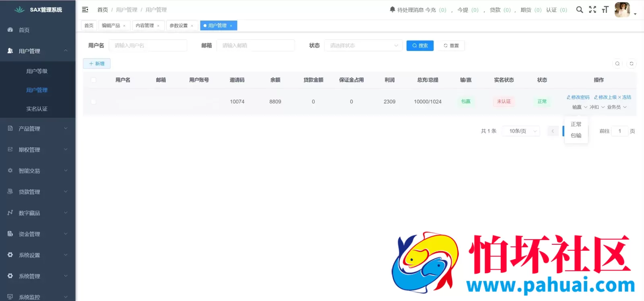The height and width of the screenshot is (301, 644).
Task: Expand 资金管理 sidebar group
Action: (x=38, y=234)
